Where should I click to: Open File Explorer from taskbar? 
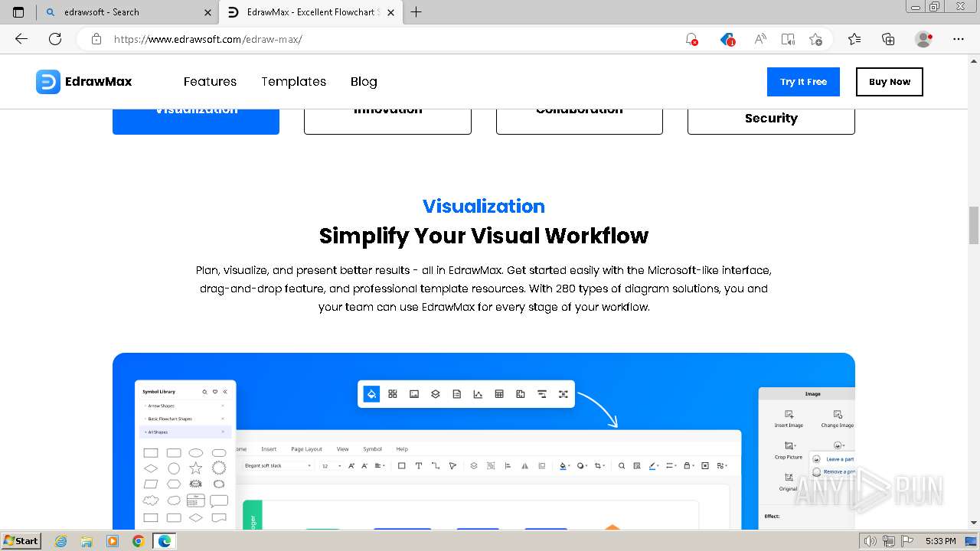87,541
